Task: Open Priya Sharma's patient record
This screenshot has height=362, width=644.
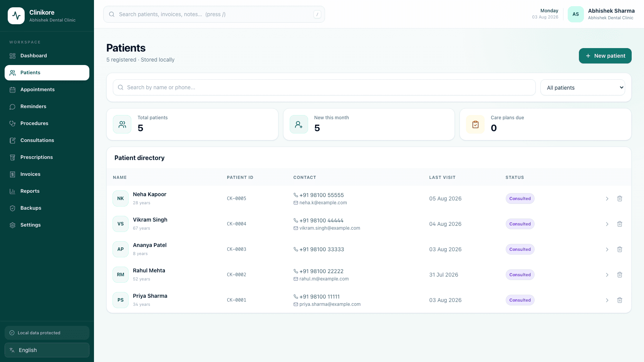Action: [150, 296]
